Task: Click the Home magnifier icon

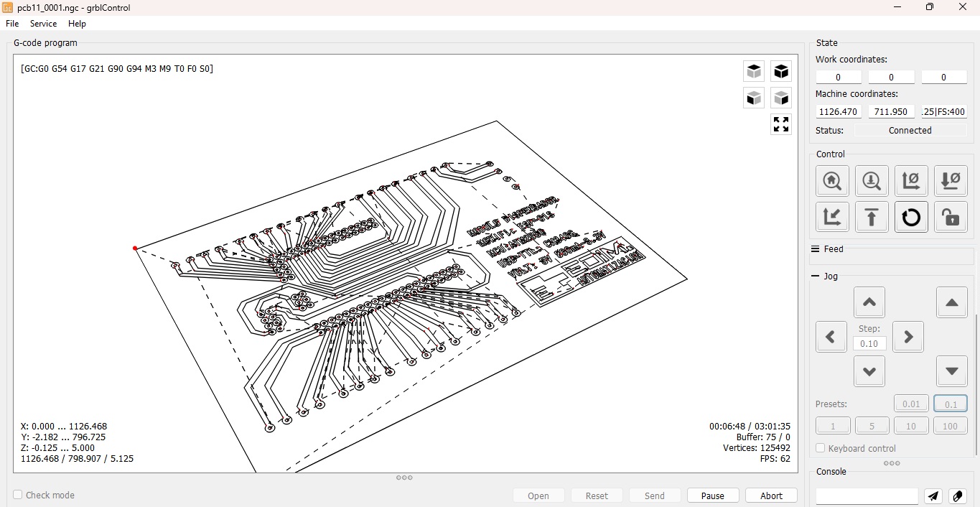Action: (x=832, y=181)
